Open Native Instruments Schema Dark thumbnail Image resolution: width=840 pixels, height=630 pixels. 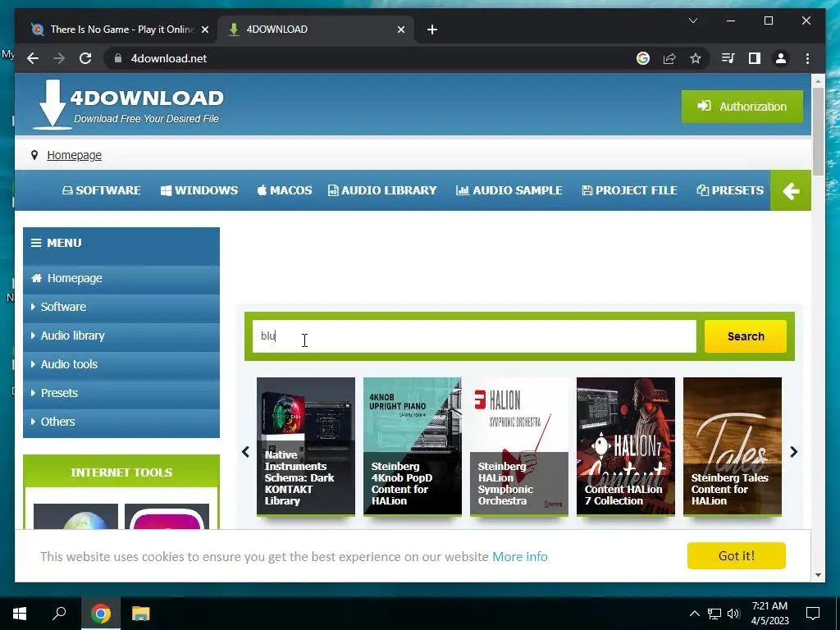coord(305,446)
